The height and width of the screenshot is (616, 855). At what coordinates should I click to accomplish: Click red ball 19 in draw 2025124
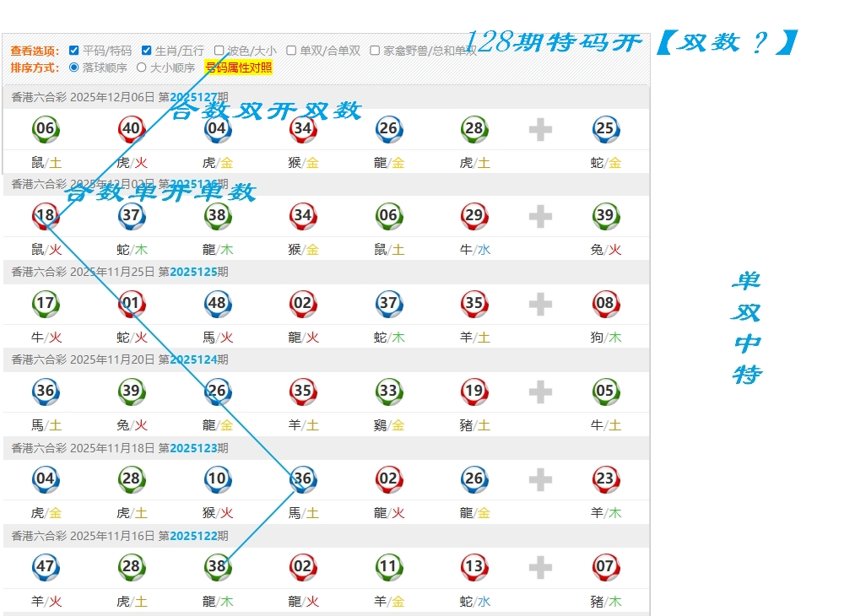[473, 391]
